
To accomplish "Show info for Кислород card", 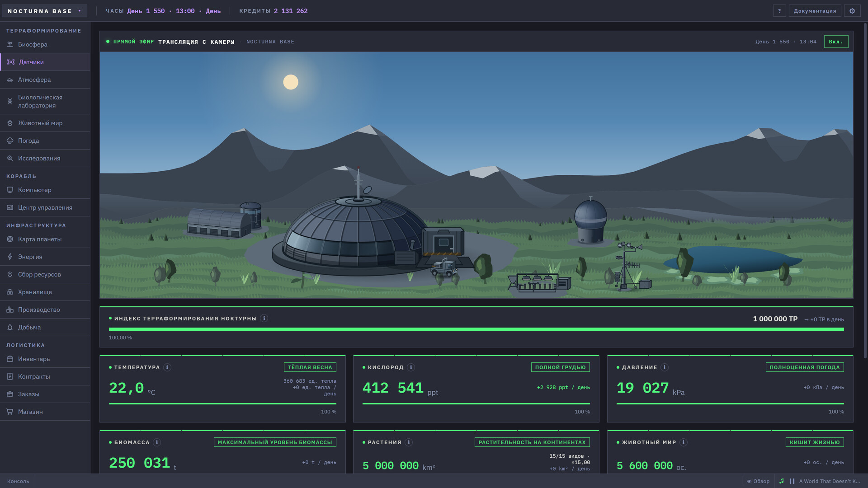I will click(x=411, y=367).
